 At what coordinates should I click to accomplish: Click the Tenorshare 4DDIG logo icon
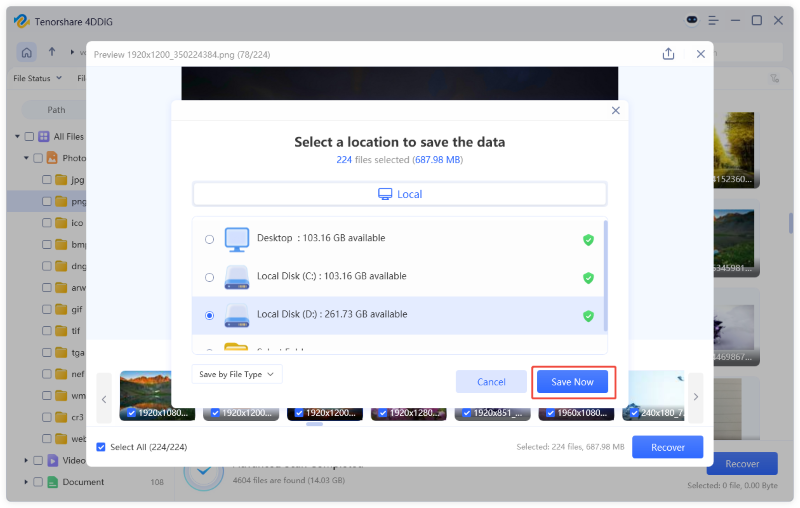[x=21, y=21]
